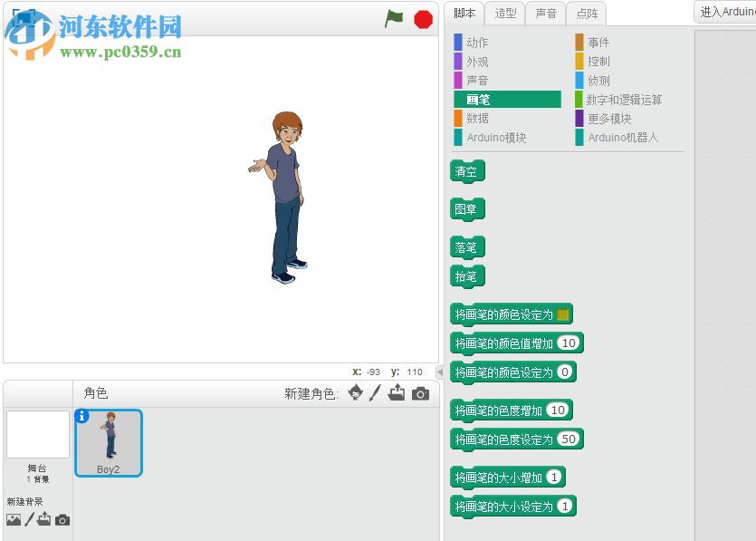Open the Boy2 sprite info via i icon
Screen dimensions: 756x541
point(84,419)
